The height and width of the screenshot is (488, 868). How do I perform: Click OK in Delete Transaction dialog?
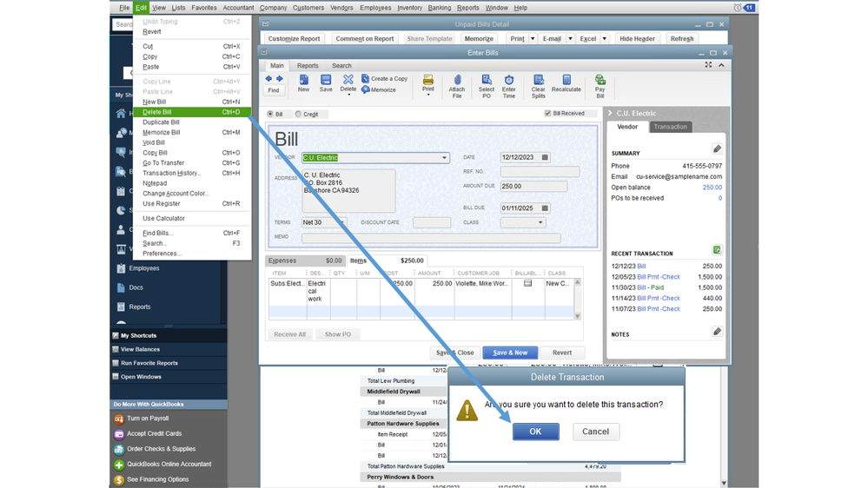point(535,432)
